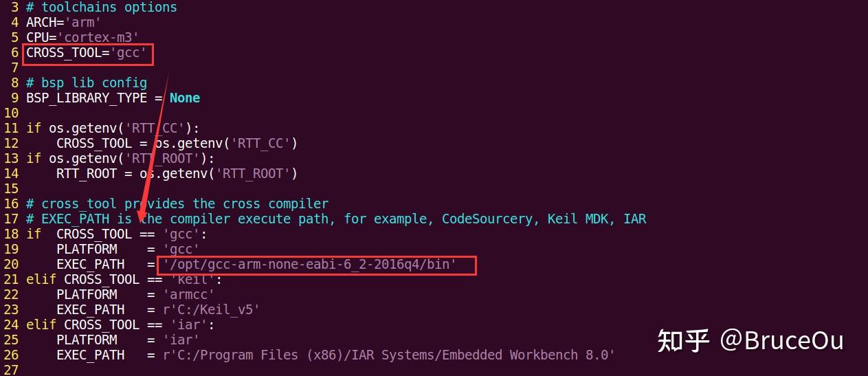Click the C:/Keil_v5 path string
The height and width of the screenshot is (376, 868).
211,309
